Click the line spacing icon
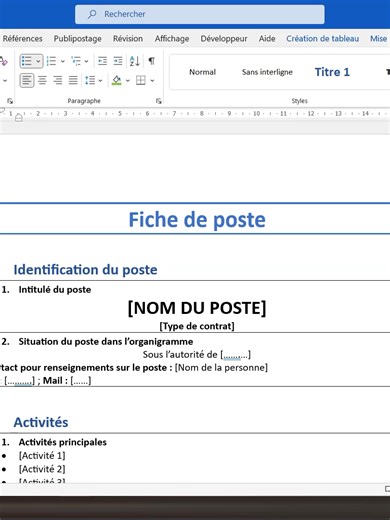 [90, 80]
